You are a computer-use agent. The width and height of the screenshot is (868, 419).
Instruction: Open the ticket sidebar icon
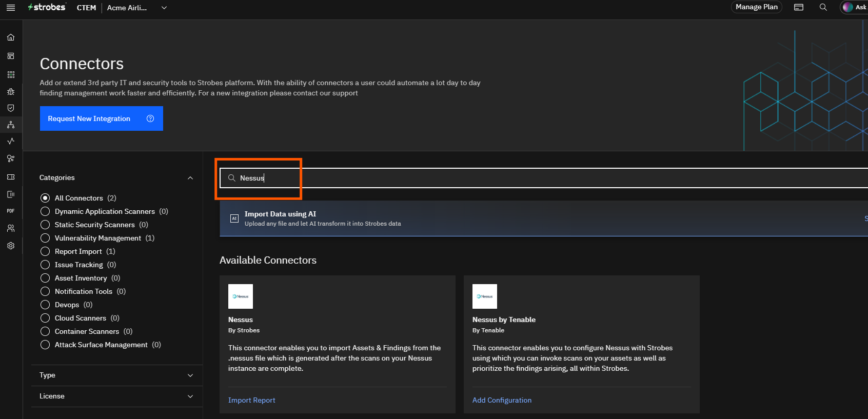pyautogui.click(x=11, y=177)
